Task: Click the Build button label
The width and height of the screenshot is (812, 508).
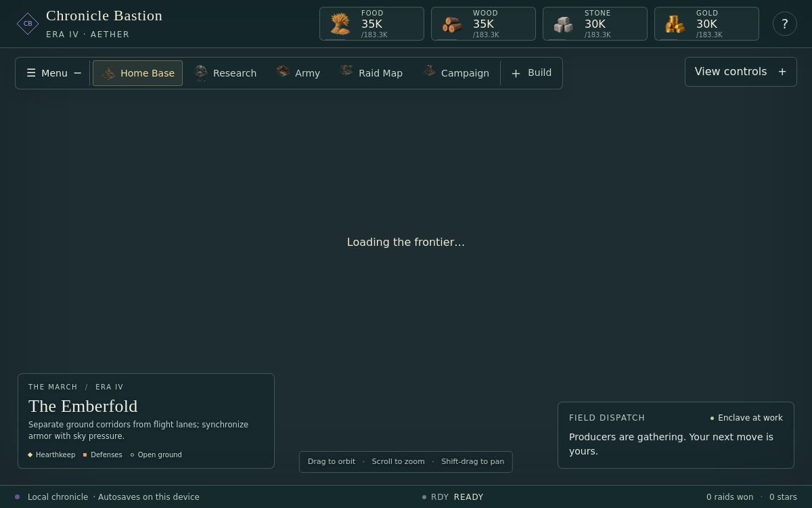Action: click(539, 72)
